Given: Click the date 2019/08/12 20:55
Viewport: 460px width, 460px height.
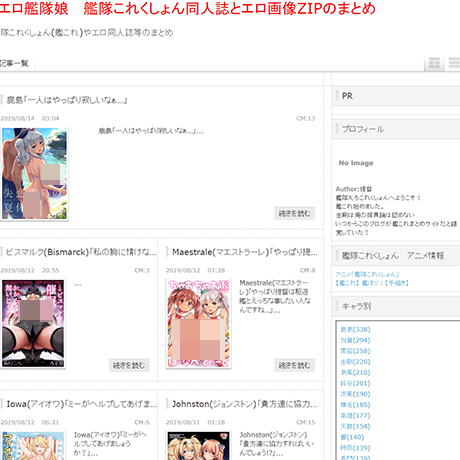Looking at the screenshot, I should (x=30, y=270).
